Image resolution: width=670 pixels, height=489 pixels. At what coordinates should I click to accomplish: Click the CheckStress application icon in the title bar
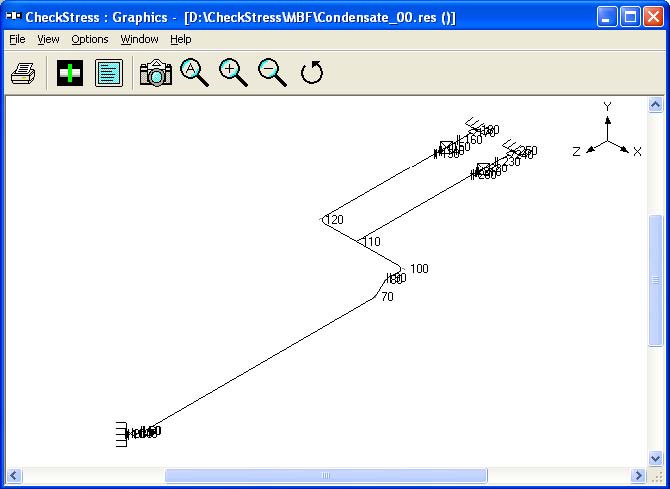pyautogui.click(x=13, y=17)
